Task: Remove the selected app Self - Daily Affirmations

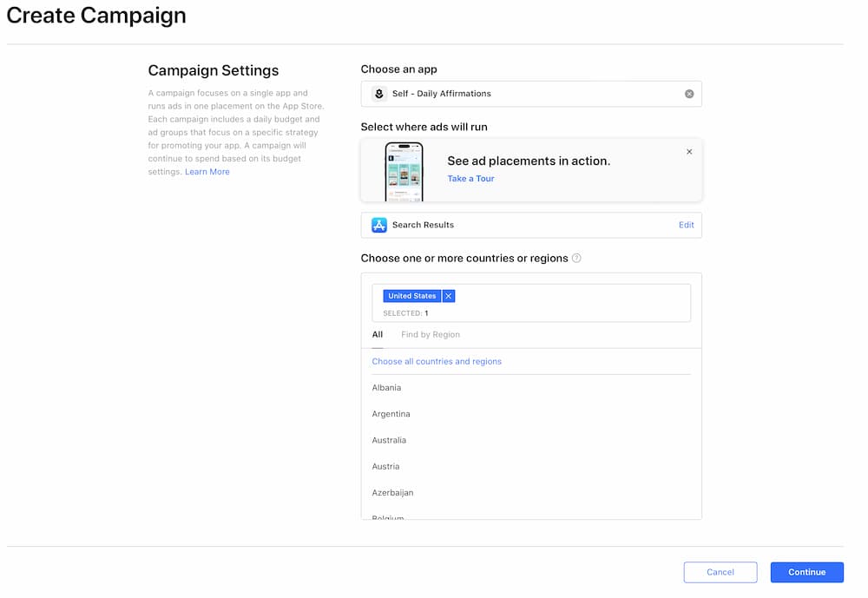Action: (x=689, y=93)
